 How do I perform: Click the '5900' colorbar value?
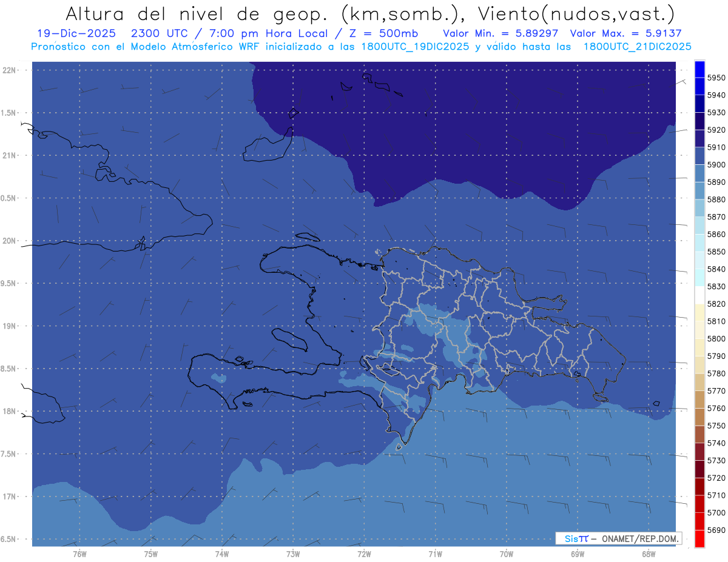point(716,165)
